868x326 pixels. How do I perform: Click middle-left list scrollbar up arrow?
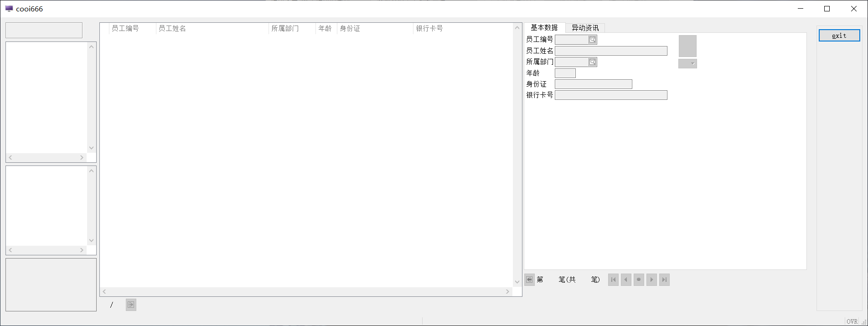point(91,171)
